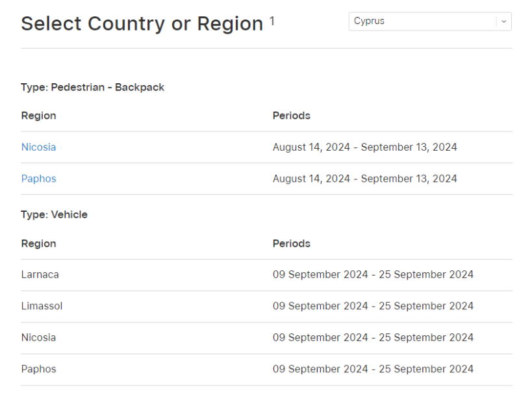
Task: Select the Nicosia vehicle row
Action: point(266,338)
